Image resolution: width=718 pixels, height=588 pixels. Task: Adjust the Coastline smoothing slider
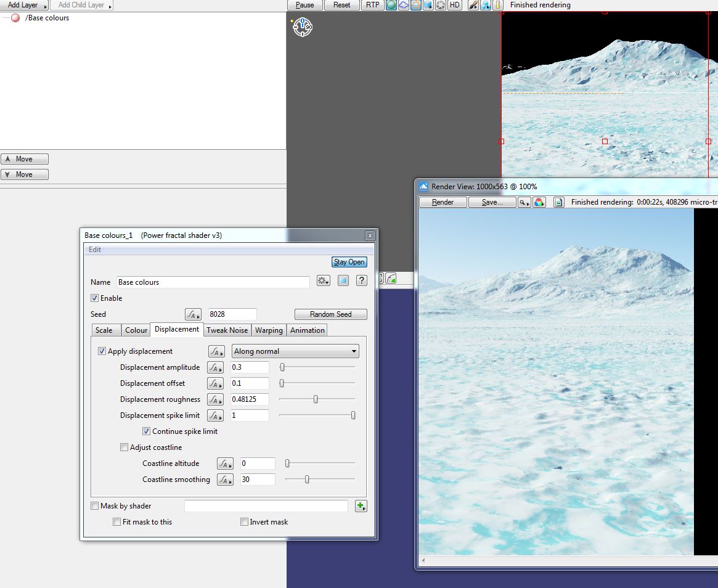coord(307,480)
